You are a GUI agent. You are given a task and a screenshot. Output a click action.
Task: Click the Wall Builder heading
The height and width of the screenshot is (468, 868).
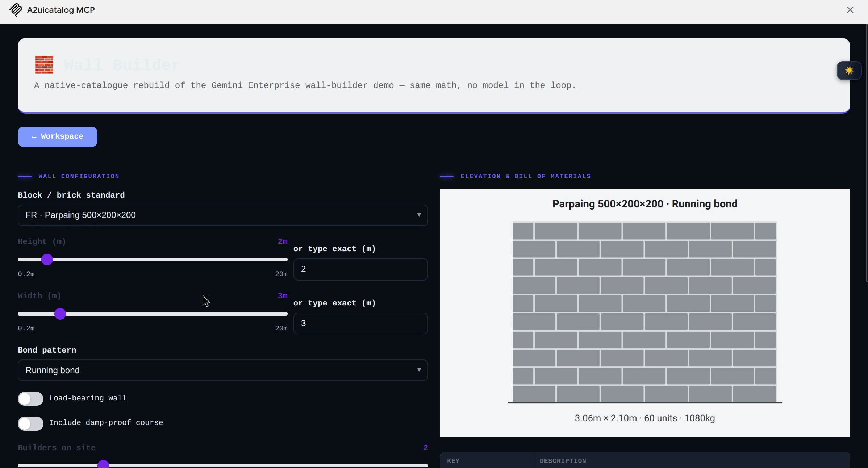122,66
